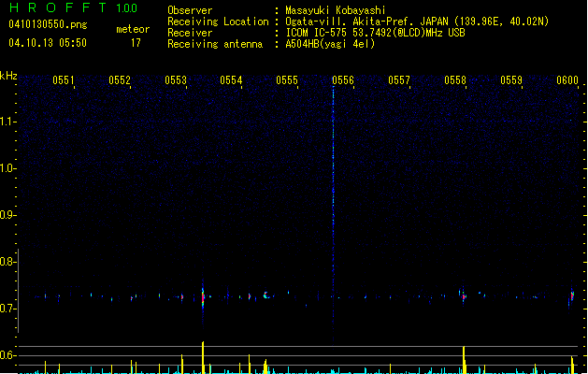This screenshot has width=588, height=374.
Task: Click the date stamp 04.10.13 05:50
Action: 48,43
